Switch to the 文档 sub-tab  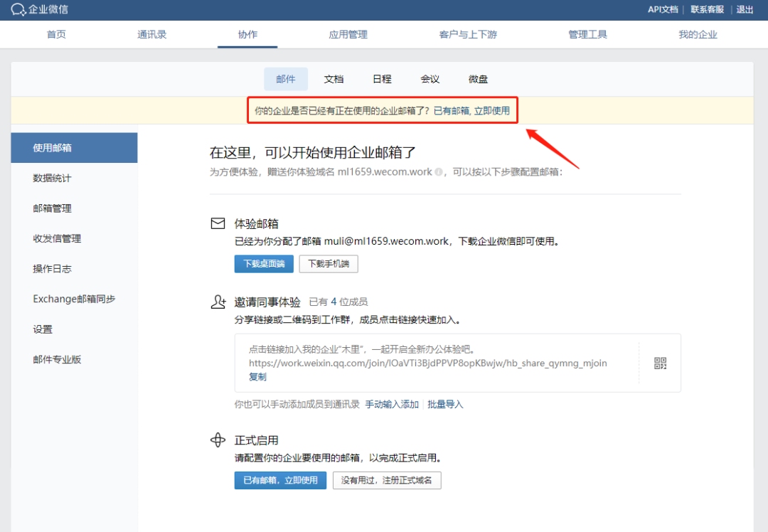pyautogui.click(x=334, y=79)
